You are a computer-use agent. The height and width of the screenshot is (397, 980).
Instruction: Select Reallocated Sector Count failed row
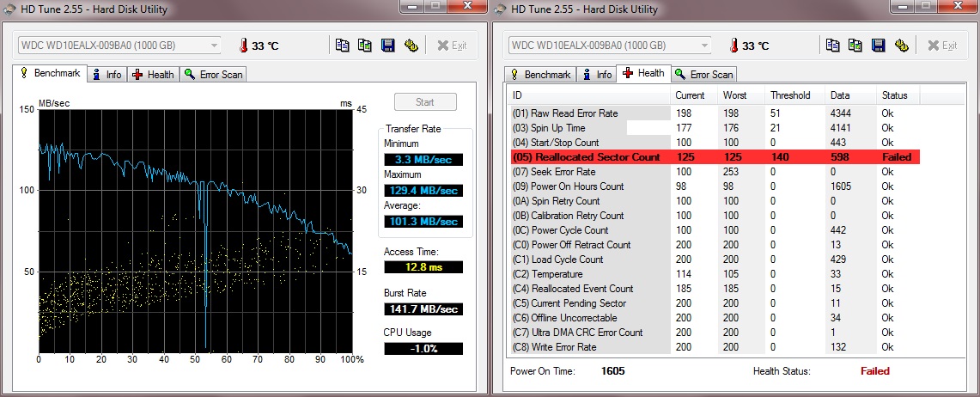[715, 157]
